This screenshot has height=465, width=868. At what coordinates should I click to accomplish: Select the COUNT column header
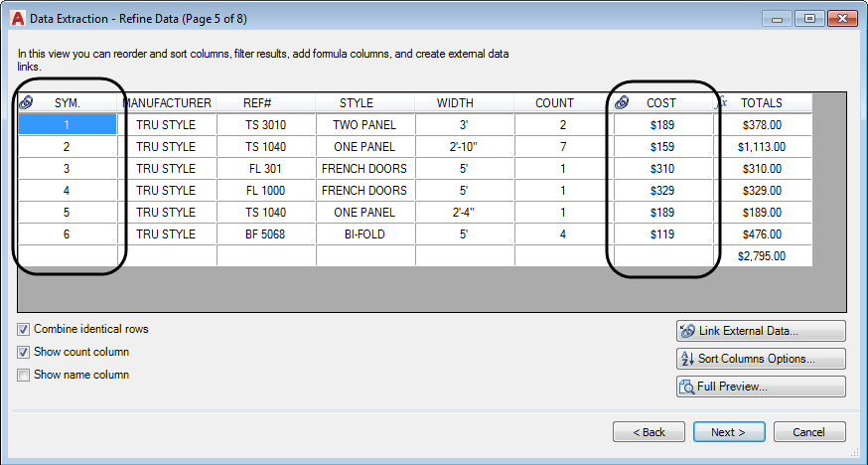(x=563, y=103)
